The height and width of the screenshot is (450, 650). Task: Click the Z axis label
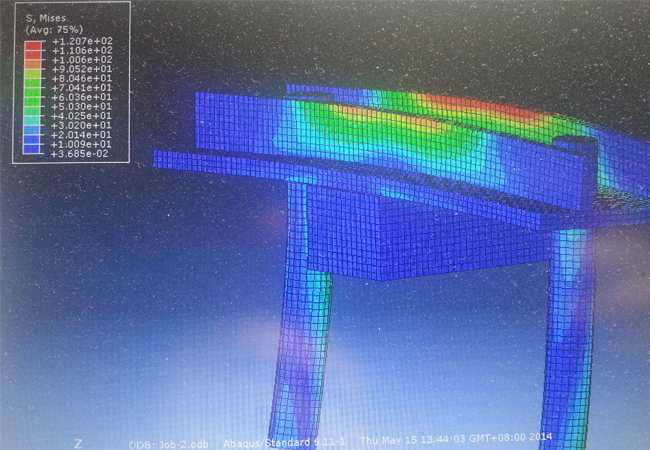78,444
